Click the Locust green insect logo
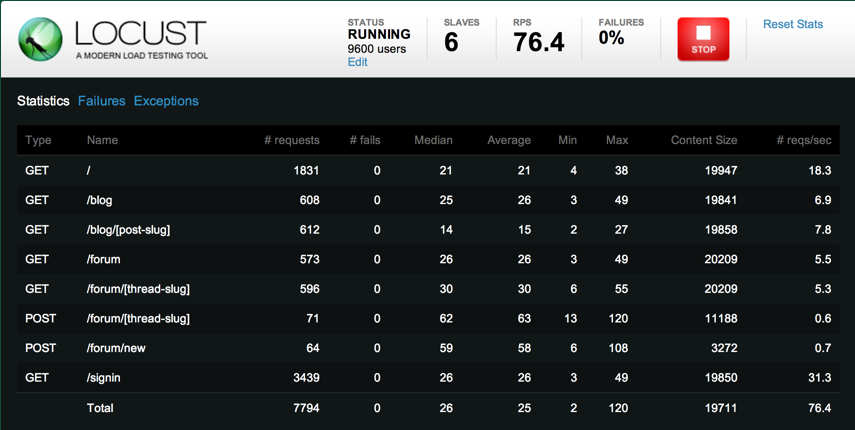Screen dimensions: 855x430 (40, 39)
